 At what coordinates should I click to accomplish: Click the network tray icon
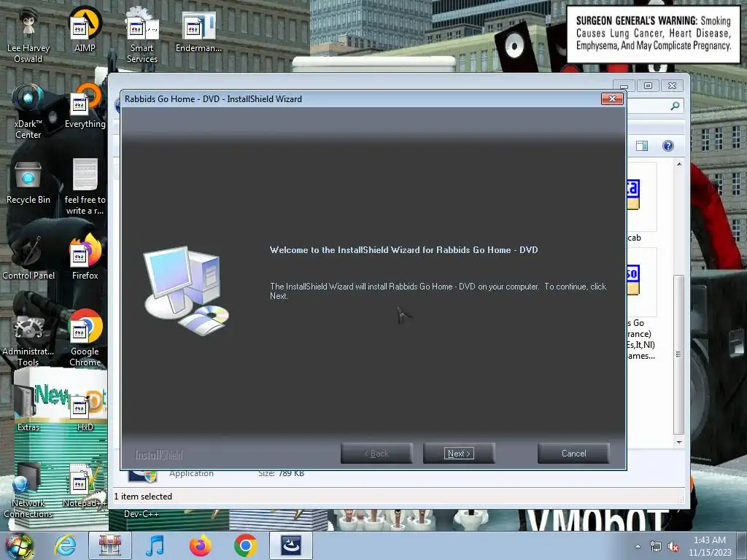(656, 547)
